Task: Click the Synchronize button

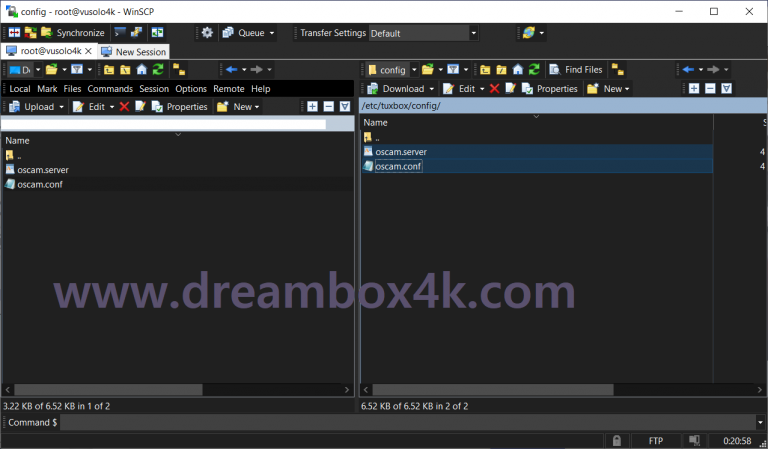Action: point(73,33)
